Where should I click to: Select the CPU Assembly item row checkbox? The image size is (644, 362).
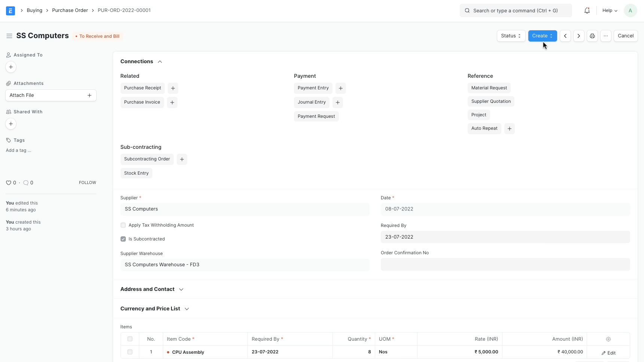130,352
